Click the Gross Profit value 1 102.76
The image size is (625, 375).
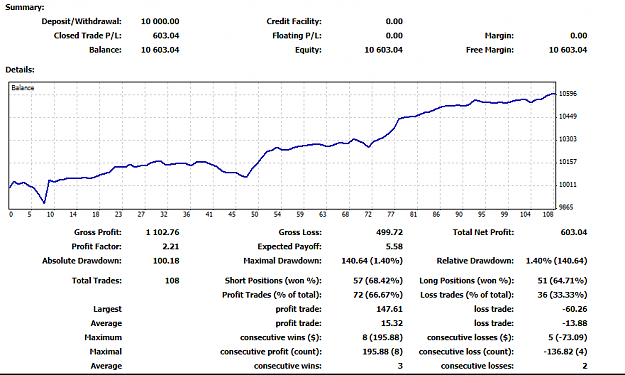(162, 232)
